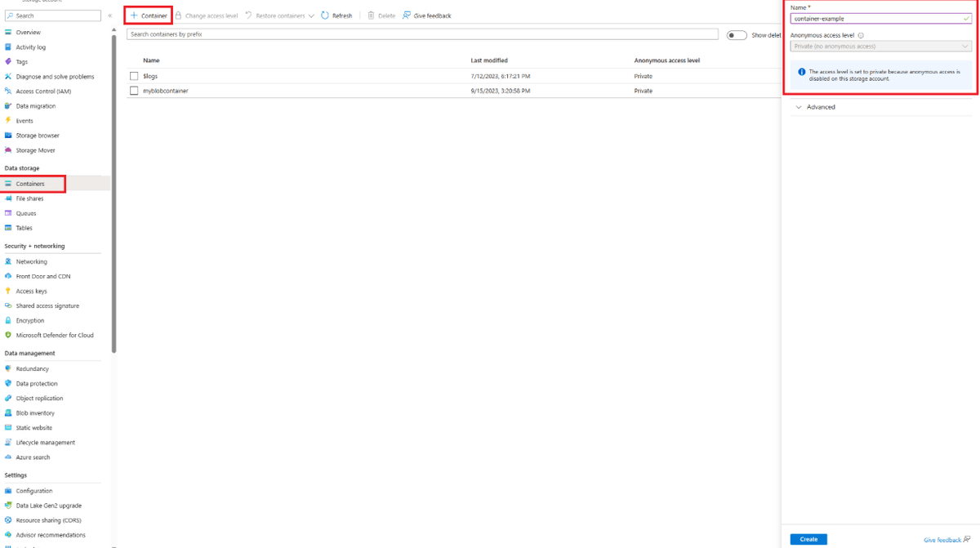Open Configuration under Settings
The image size is (980, 548).
[34, 491]
